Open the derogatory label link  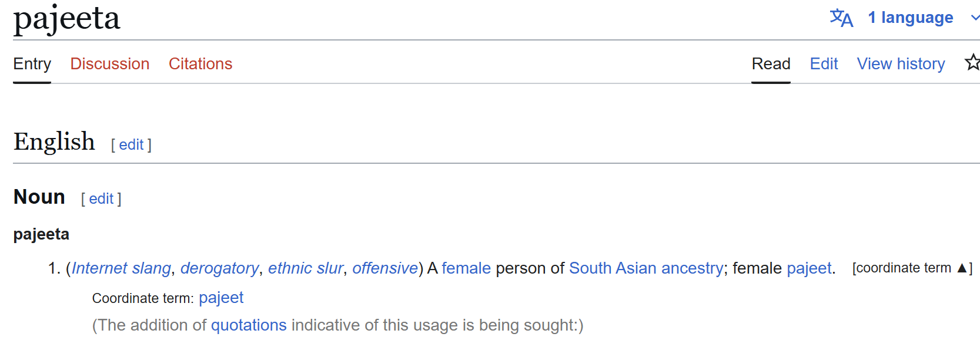click(219, 268)
